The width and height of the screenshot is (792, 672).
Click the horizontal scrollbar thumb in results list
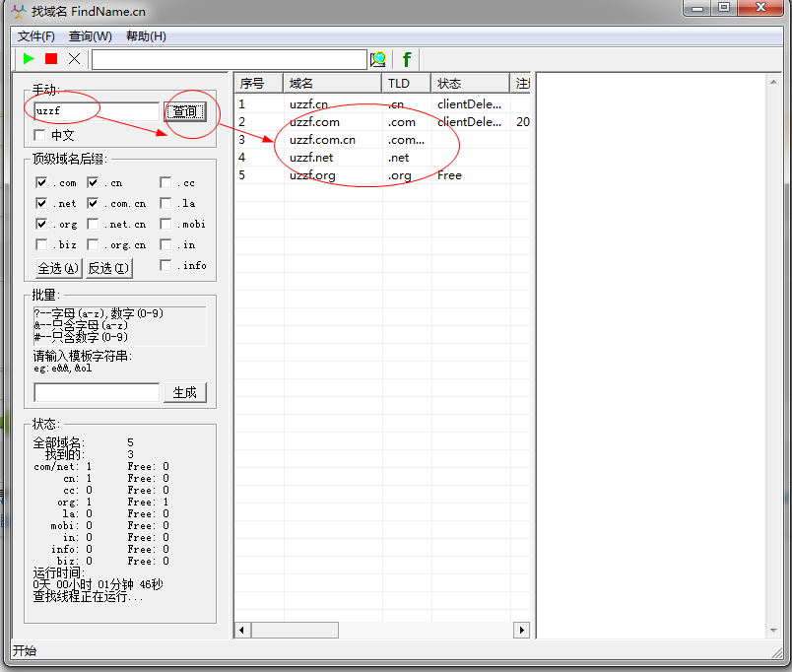[295, 630]
